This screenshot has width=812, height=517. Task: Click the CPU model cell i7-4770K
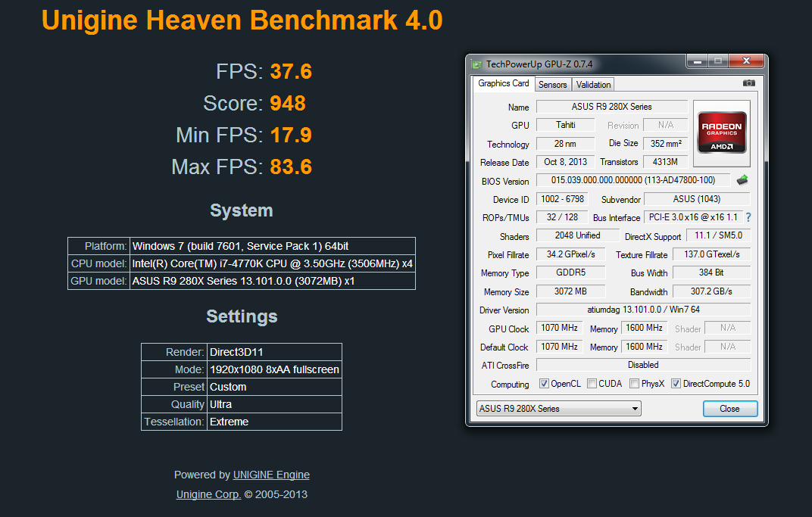[273, 263]
